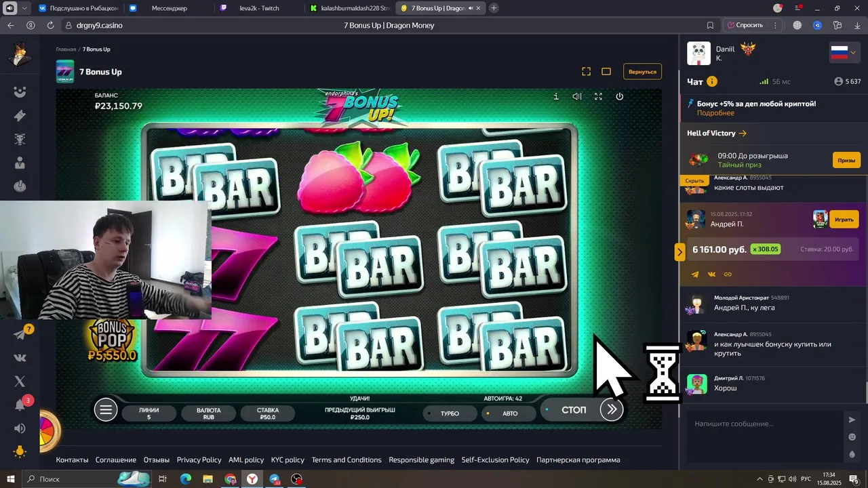
Task: Toggle the ТУРБО mode
Action: point(450,413)
